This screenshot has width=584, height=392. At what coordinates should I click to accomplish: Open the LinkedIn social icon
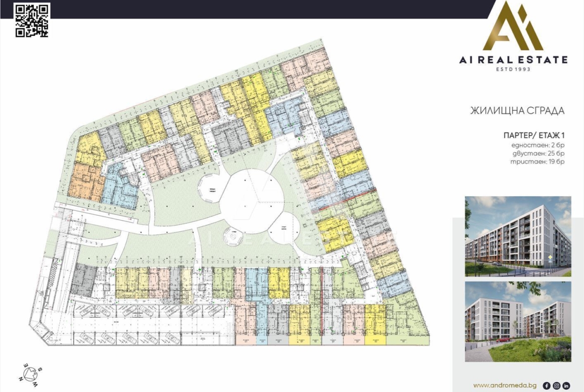pyautogui.click(x=567, y=385)
